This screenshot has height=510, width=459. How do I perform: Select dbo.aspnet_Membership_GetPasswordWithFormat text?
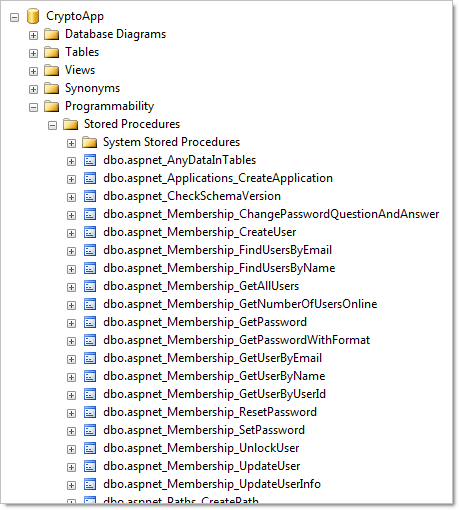(236, 340)
